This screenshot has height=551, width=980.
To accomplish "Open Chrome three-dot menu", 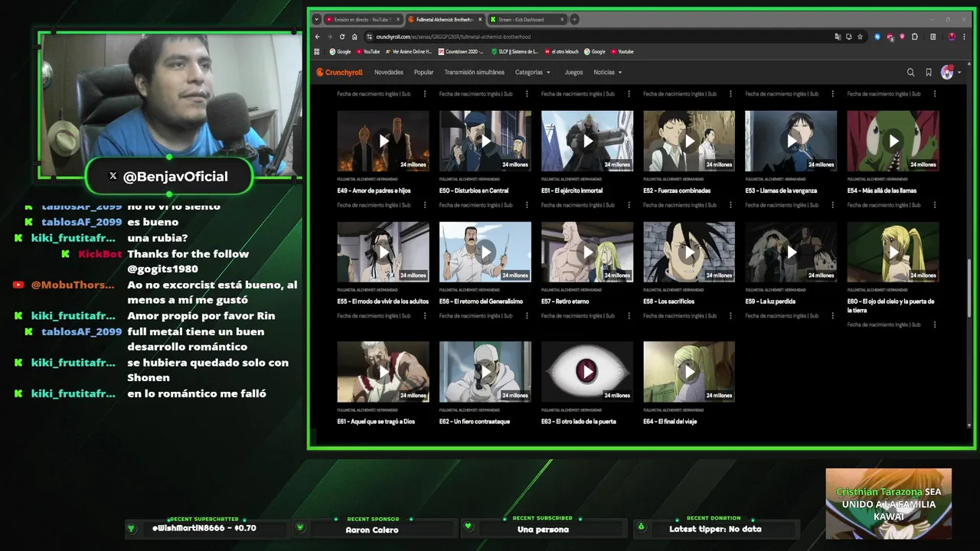I will [963, 36].
